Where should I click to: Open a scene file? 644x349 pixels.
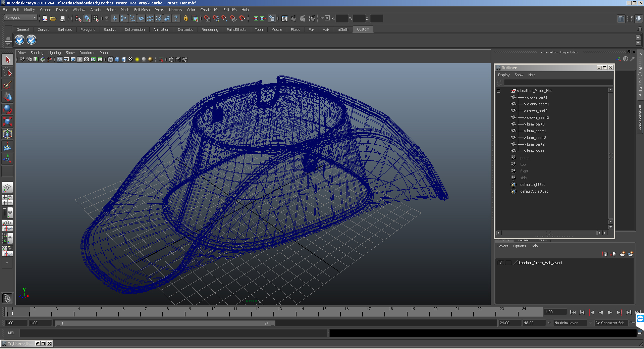(53, 19)
